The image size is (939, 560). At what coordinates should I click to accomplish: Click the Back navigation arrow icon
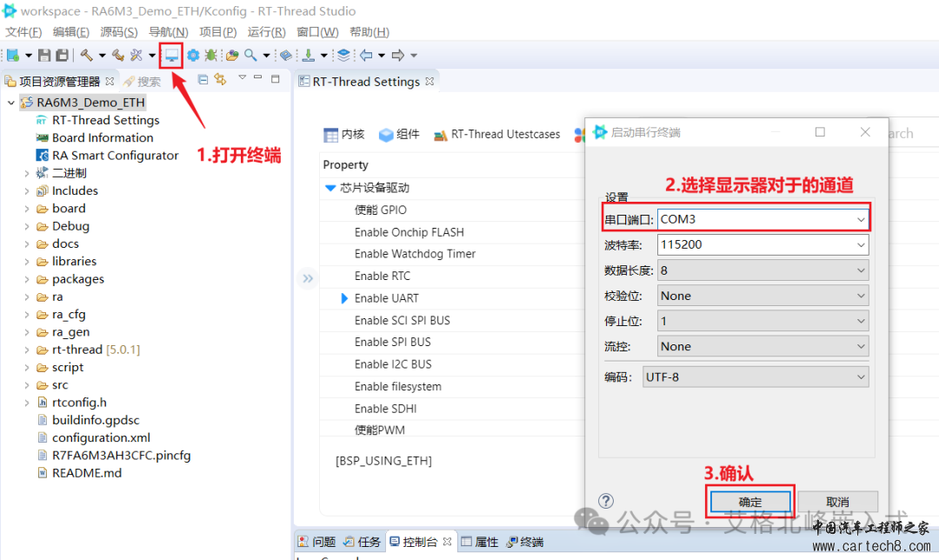click(x=366, y=55)
